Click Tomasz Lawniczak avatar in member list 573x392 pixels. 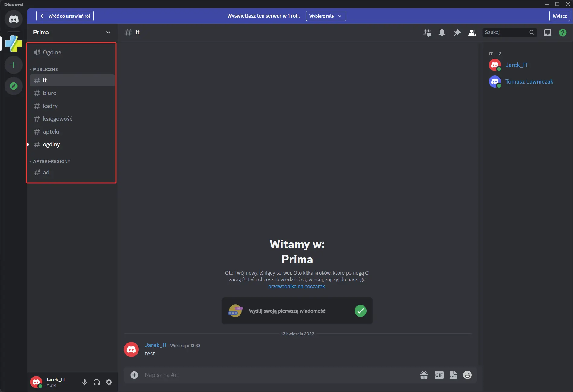click(x=495, y=81)
